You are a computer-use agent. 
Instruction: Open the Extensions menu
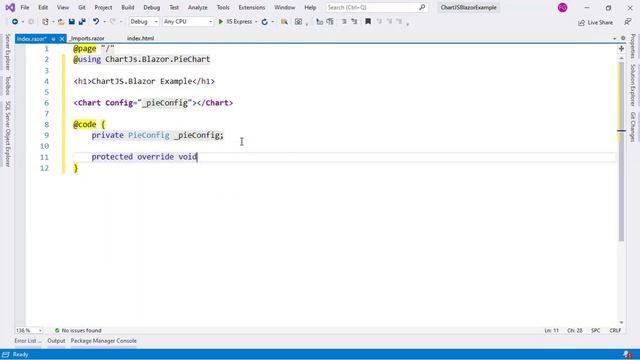pyautogui.click(x=251, y=7)
